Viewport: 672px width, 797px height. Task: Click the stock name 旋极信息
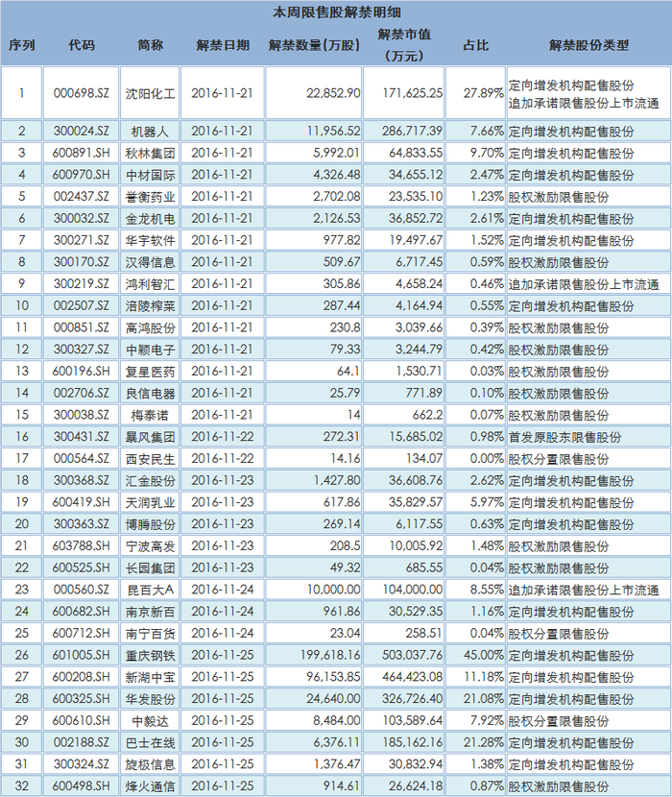click(151, 765)
